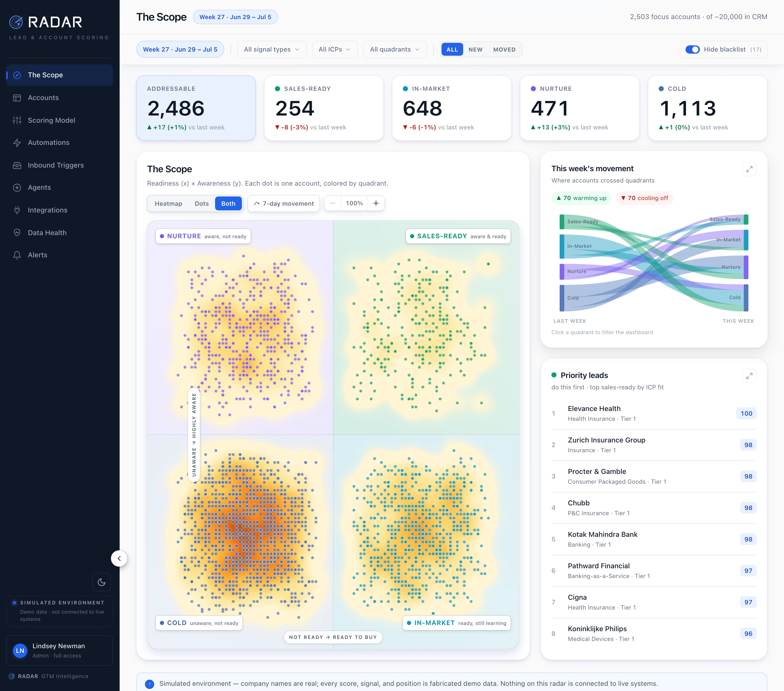Open The Scope compass icon in sidebar
This screenshot has height=691, width=784.
17,75
